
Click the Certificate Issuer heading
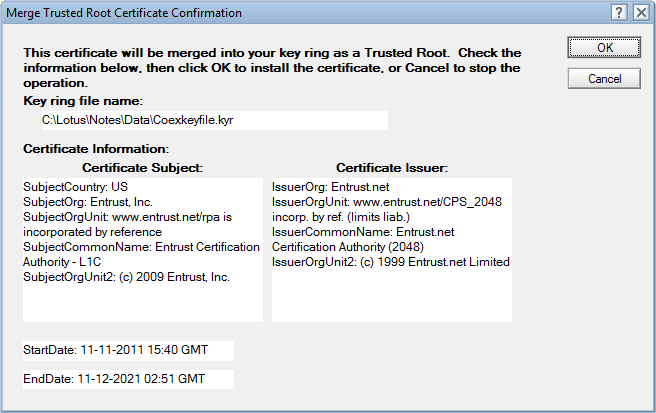pos(392,168)
